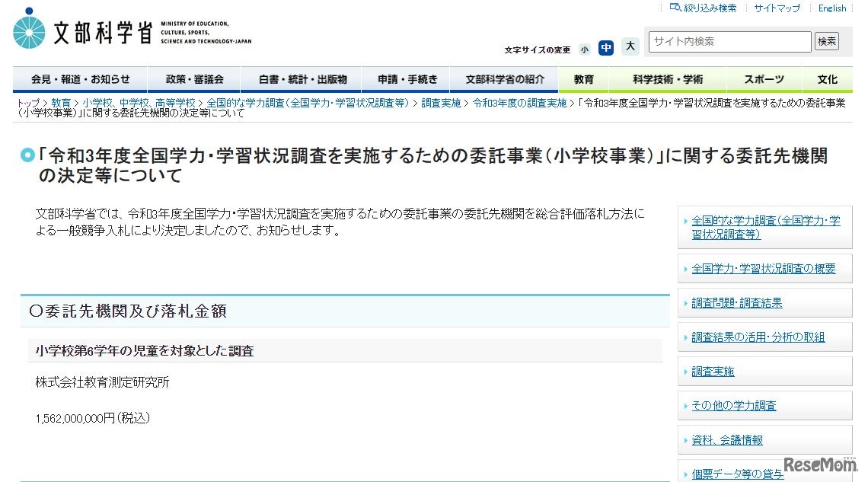Click inside the サイト内検索 search field
Viewport: 868px width, 482px height.
(727, 41)
